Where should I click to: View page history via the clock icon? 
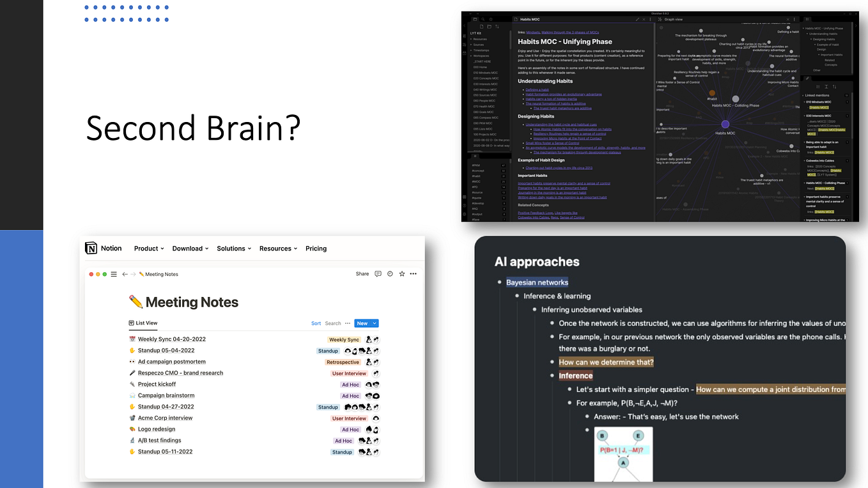pyautogui.click(x=390, y=274)
